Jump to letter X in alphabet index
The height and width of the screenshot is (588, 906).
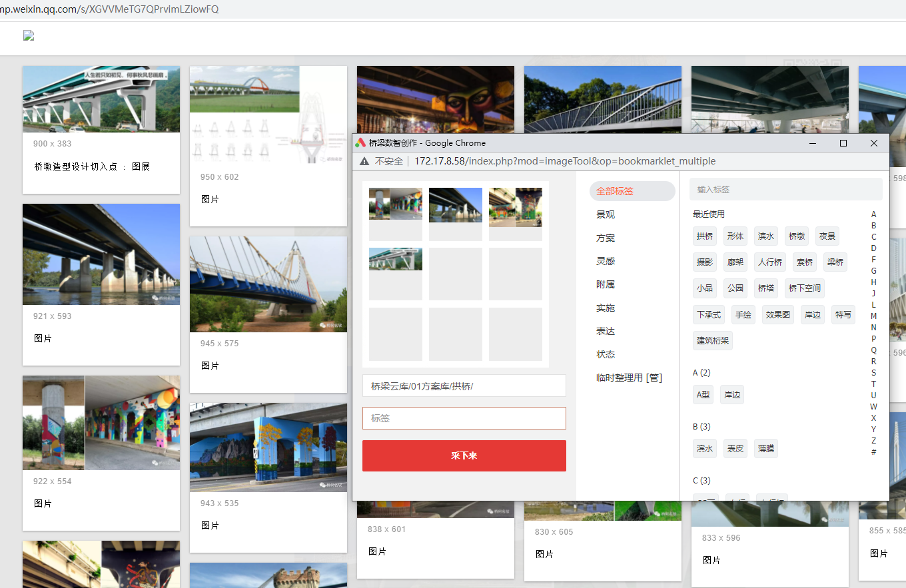[873, 418]
